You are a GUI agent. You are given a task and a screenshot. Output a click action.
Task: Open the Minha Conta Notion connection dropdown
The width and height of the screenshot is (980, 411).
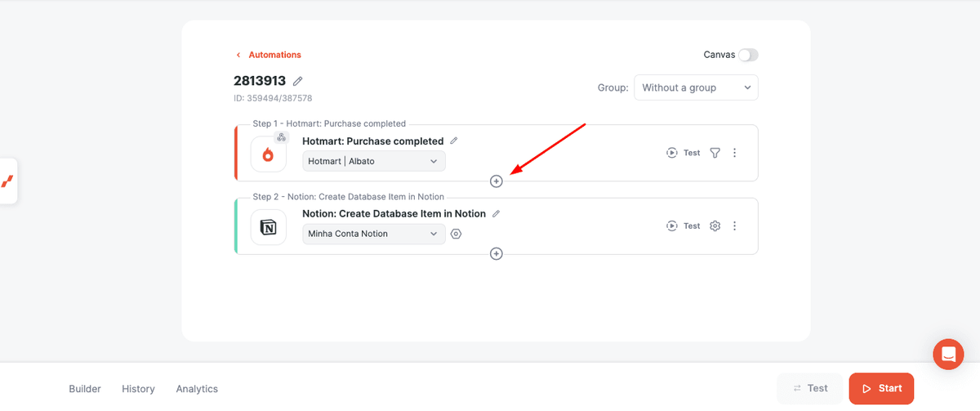click(x=374, y=234)
